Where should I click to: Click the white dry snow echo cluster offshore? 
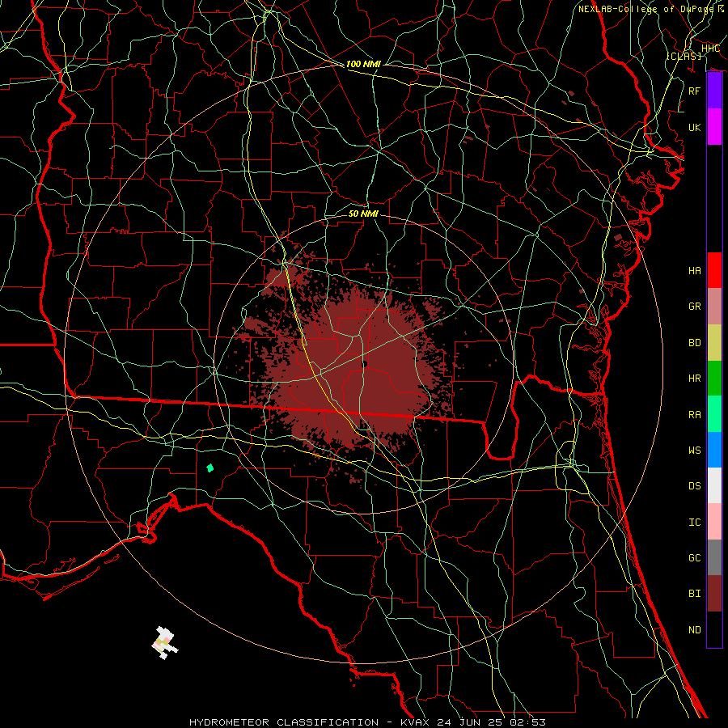tap(165, 642)
